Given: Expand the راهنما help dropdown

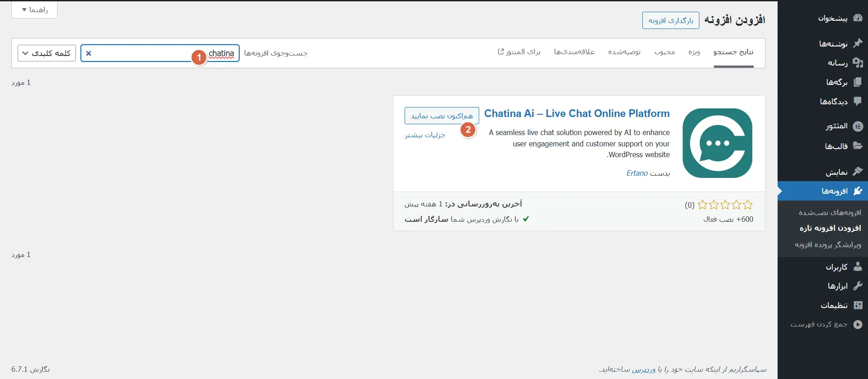Looking at the screenshot, I should (x=34, y=9).
